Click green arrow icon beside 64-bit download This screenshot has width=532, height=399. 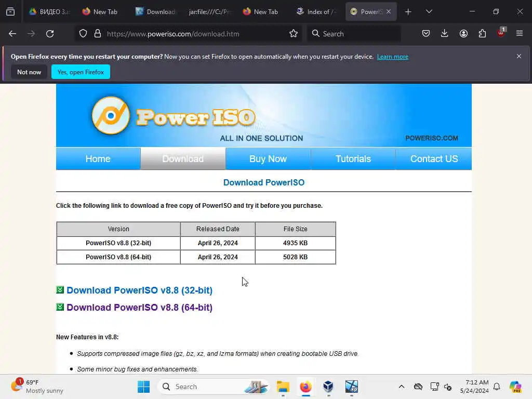60,307
